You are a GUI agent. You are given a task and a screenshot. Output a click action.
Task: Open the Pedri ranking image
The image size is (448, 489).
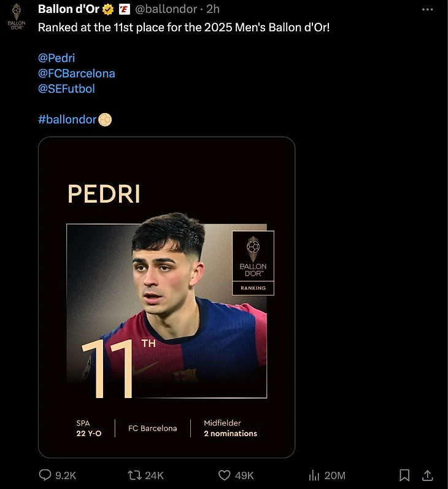coord(167,297)
